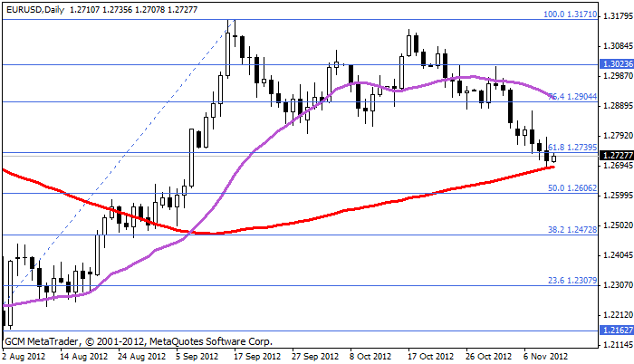This screenshot has width=634, height=364.
Task: Click the 1.30236 highlighted price tag
Action: 618,64
